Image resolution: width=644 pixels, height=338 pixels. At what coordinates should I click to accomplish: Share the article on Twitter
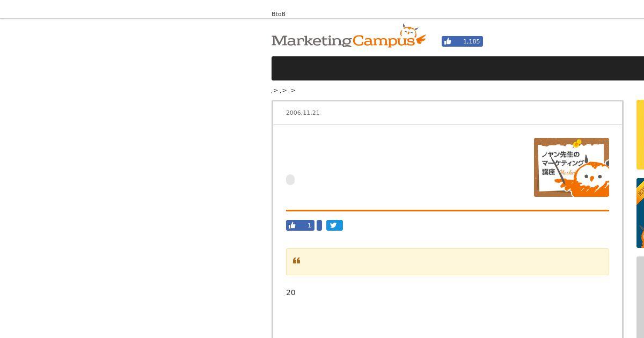[334, 225]
